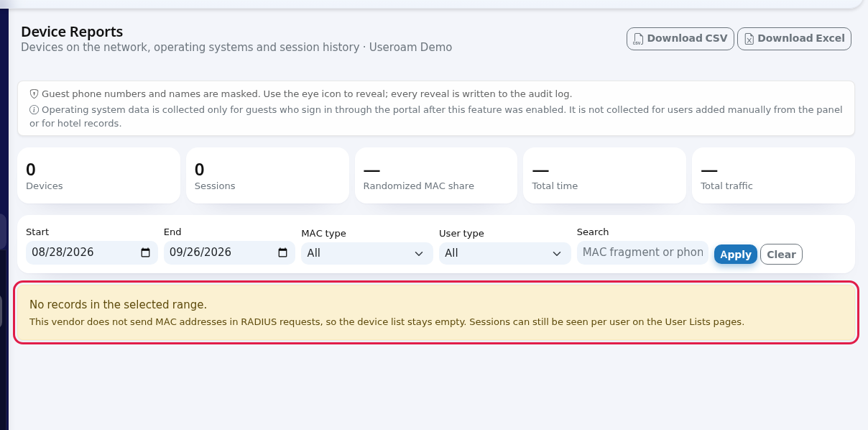868x430 pixels.
Task: Focus the MAC fragment search field
Action: tap(642, 252)
